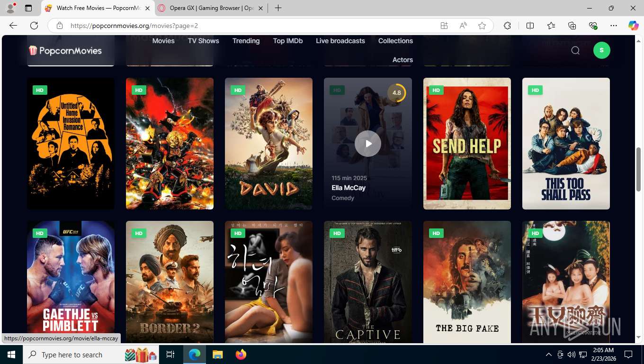Open the Untitled Home Invasion Romance poster
This screenshot has height=364, width=644.
pos(71,144)
